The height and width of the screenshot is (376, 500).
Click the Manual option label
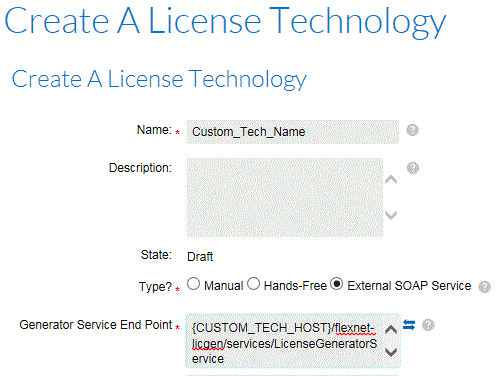(223, 286)
